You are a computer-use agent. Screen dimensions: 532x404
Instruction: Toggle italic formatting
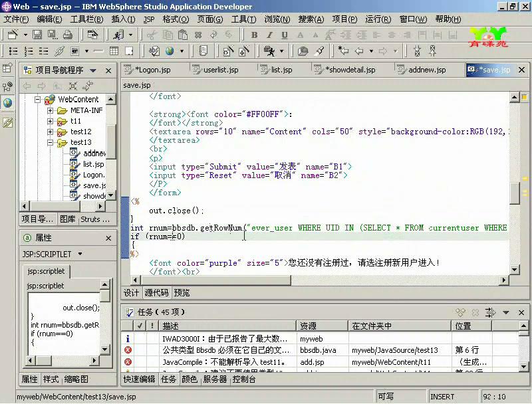point(269,35)
